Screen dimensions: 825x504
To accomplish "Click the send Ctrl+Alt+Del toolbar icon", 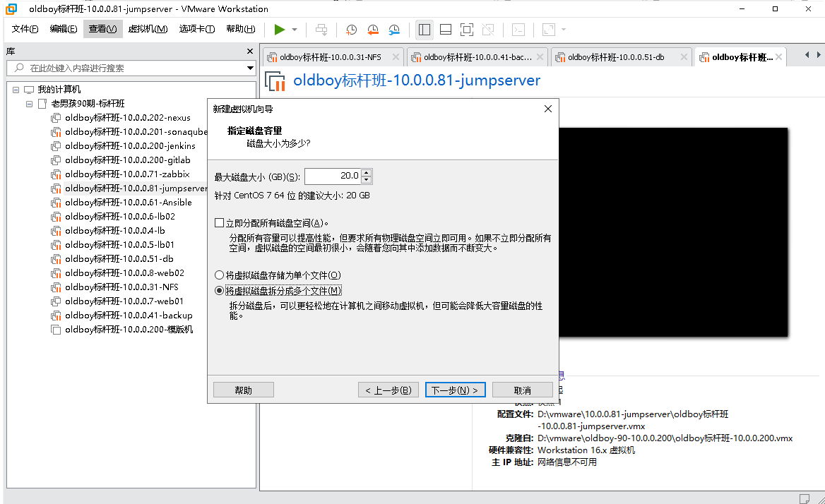I will click(x=321, y=30).
